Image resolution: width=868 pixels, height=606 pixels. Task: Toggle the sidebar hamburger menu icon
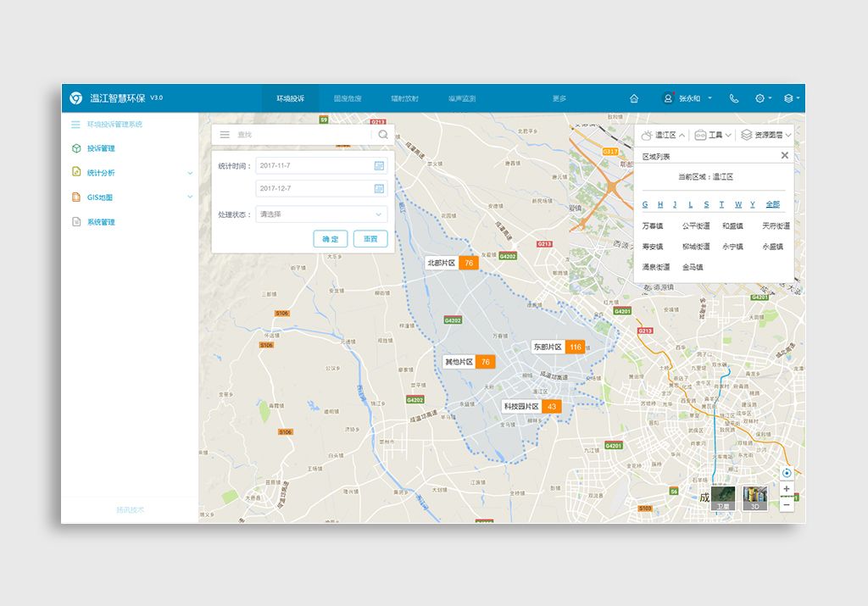75,124
